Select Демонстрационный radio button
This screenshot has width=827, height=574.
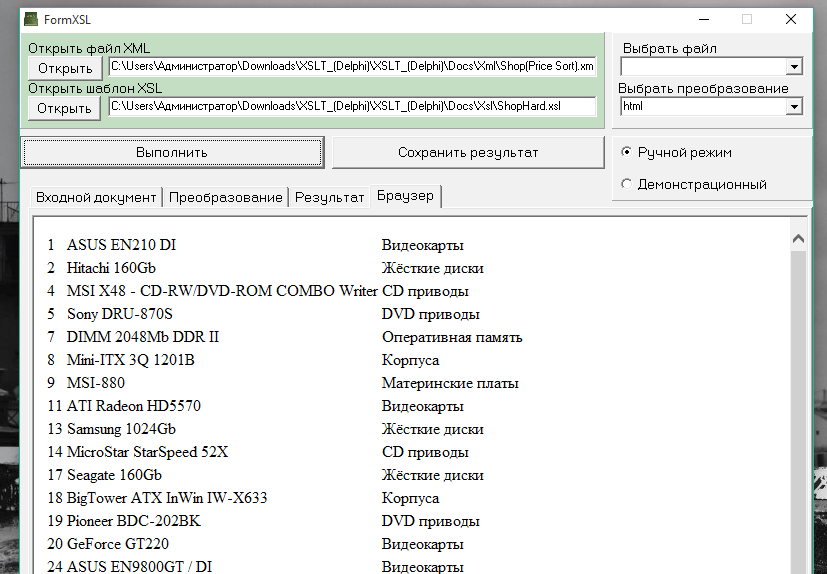tap(626, 184)
